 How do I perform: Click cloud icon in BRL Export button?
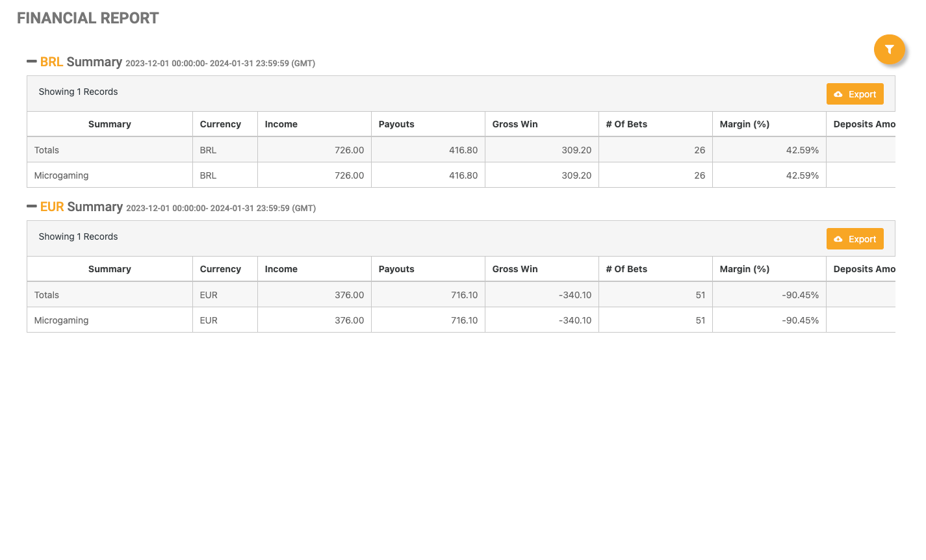tap(838, 94)
